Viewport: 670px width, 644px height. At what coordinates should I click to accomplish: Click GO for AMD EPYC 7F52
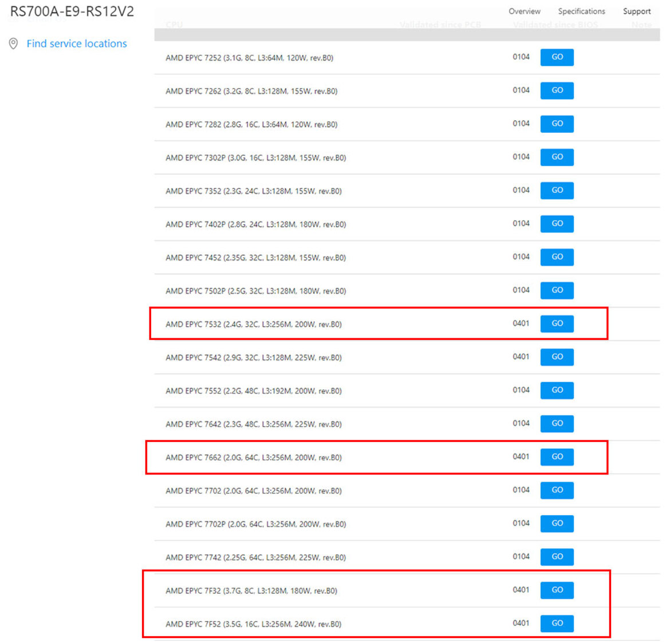[557, 623]
